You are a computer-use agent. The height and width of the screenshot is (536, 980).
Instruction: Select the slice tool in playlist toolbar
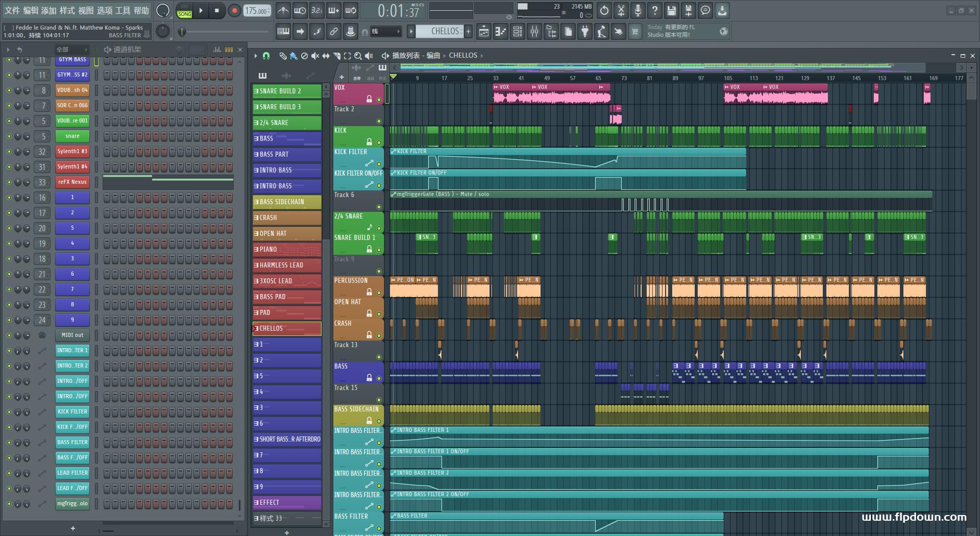336,56
